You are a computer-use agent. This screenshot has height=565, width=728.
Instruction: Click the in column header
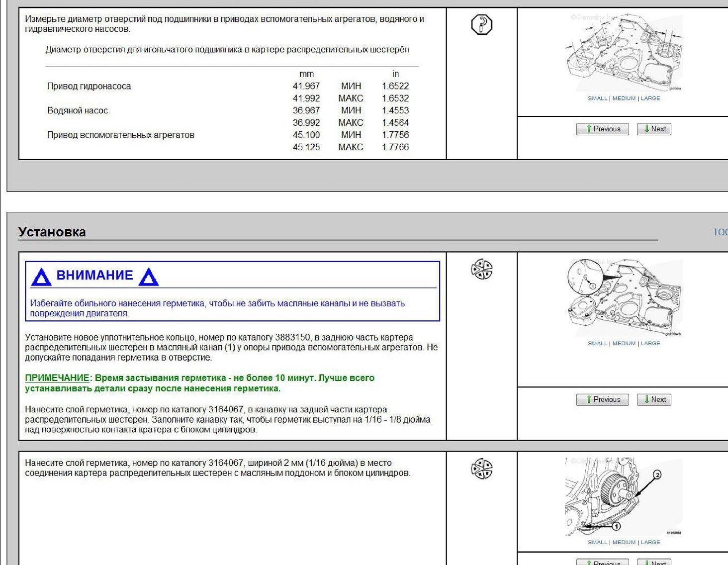click(395, 74)
